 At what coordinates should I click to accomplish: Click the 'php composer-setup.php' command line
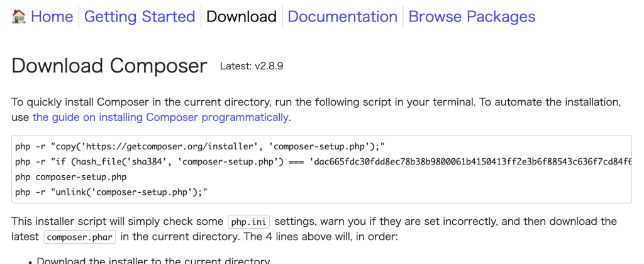tap(71, 177)
